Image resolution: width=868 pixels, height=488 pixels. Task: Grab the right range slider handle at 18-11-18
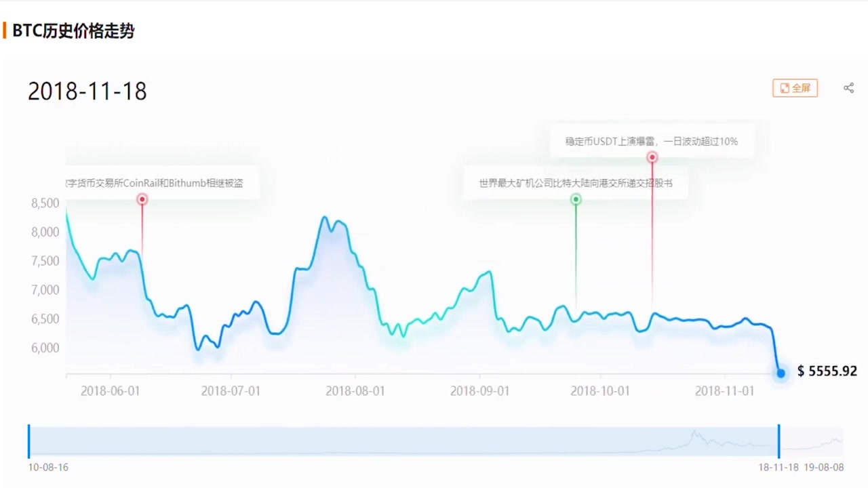[x=778, y=441]
